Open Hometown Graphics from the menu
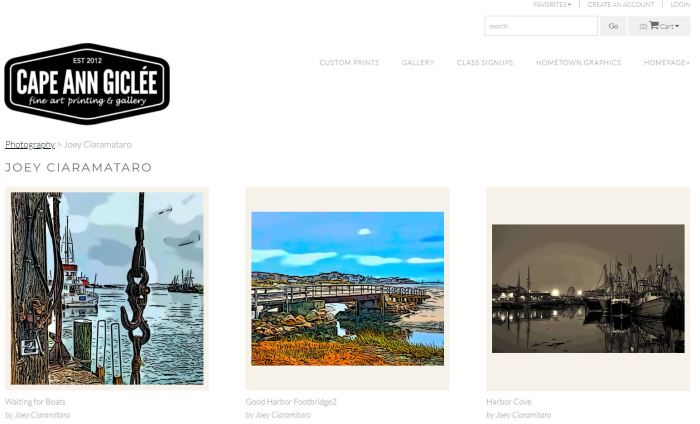The width and height of the screenshot is (700, 424). click(x=578, y=62)
